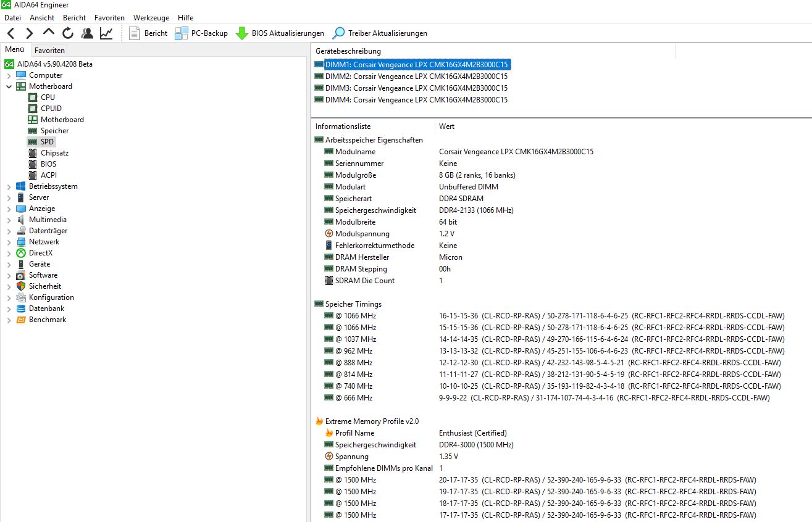Select the DRAM Hersteller row
The image size is (812, 522).
click(561, 257)
